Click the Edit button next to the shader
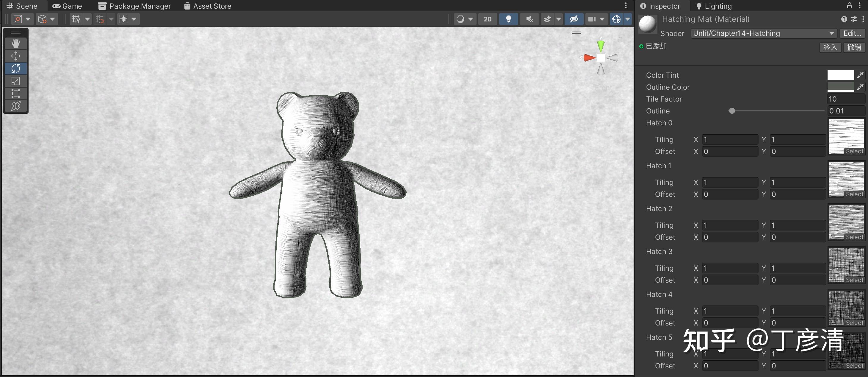Screen dimensions: 868x377 (852, 33)
